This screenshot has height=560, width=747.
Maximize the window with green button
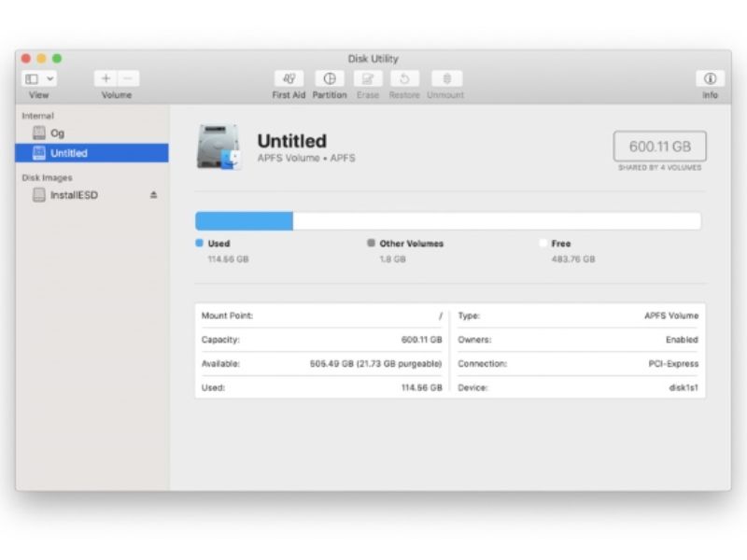tap(57, 59)
